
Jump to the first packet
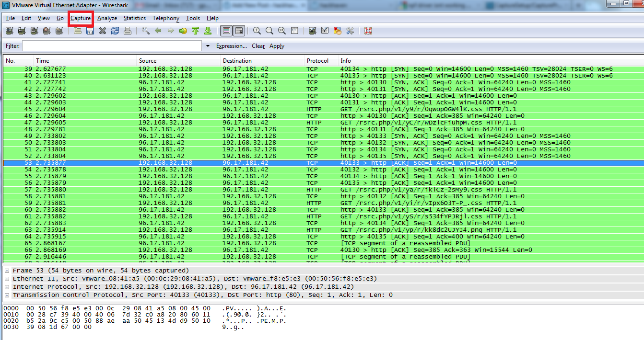[x=195, y=31]
